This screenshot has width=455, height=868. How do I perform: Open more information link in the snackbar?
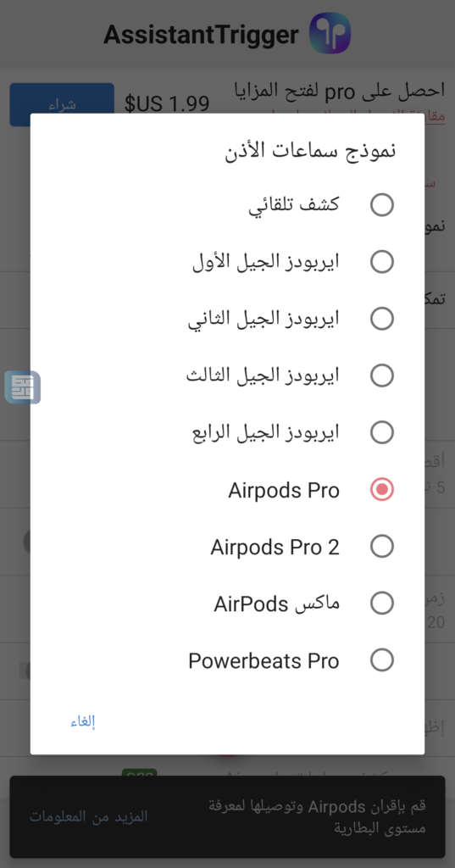[x=89, y=816]
